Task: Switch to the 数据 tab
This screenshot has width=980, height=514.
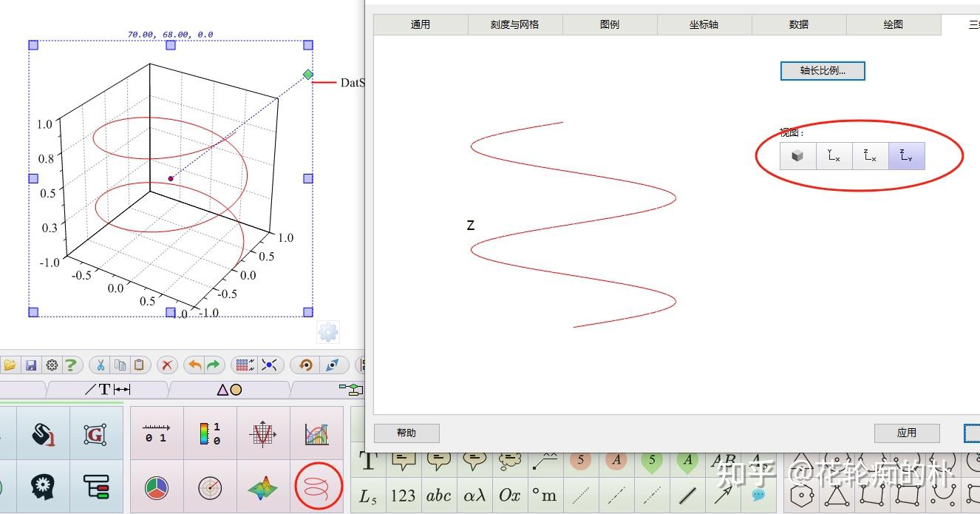Action: [799, 24]
